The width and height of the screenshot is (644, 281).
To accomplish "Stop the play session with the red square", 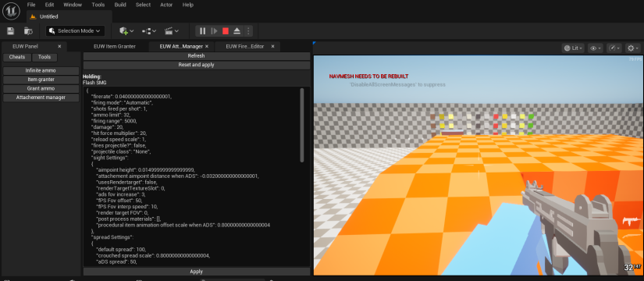I will (226, 30).
